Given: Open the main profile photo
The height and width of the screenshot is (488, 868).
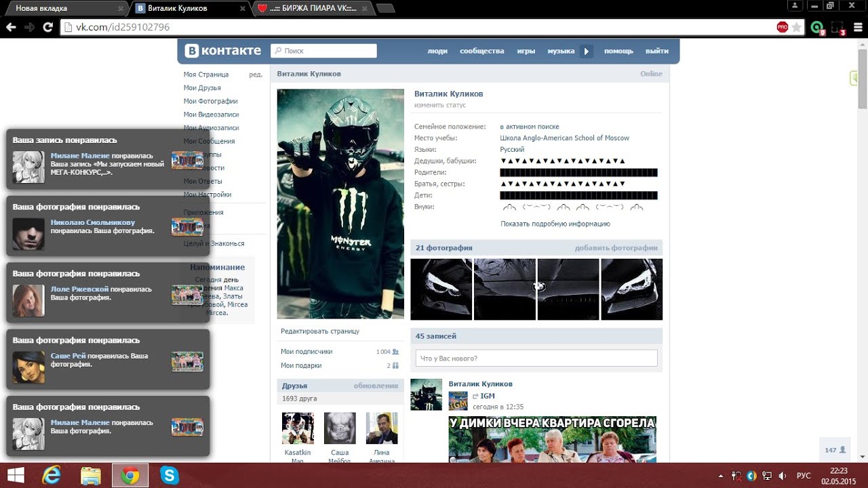Looking at the screenshot, I should point(340,203).
